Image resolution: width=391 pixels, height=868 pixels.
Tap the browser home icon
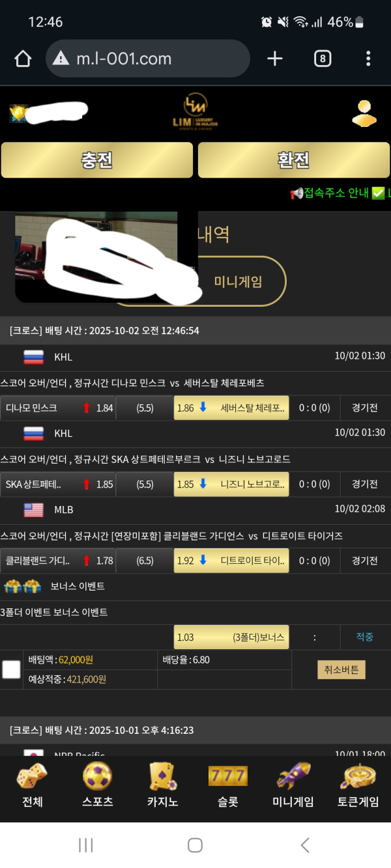tap(23, 59)
